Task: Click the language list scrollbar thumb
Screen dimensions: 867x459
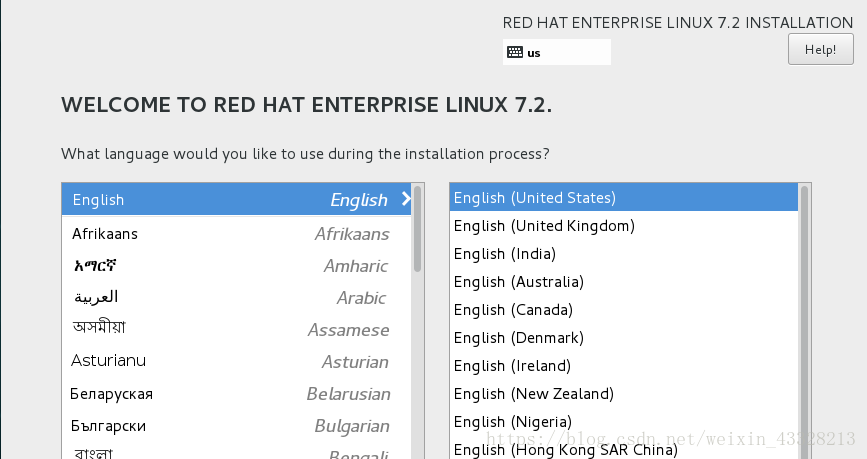Action: 417,229
